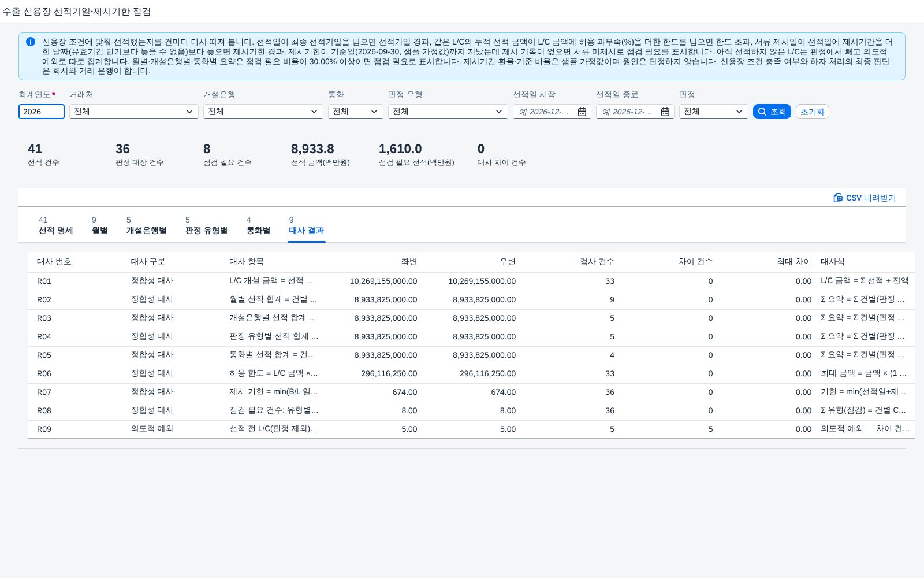924x578 pixels.
Task: Reset filters with 초기화 button
Action: pyautogui.click(x=813, y=112)
